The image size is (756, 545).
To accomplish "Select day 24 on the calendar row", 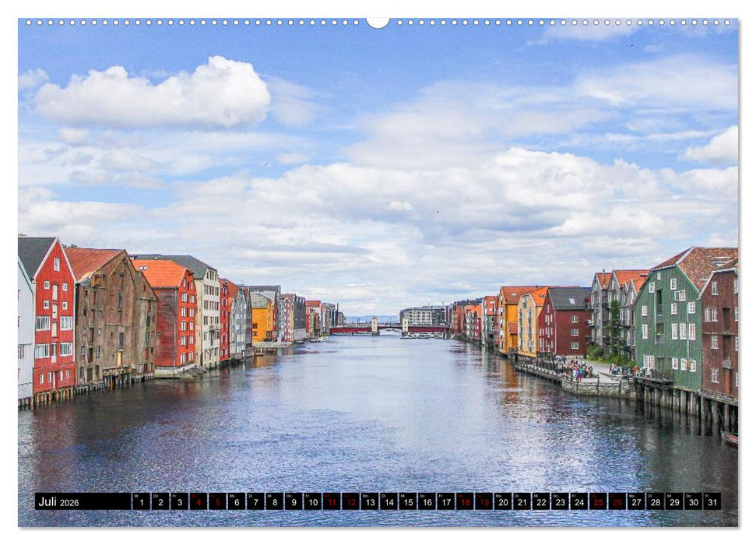I will click(x=578, y=502).
